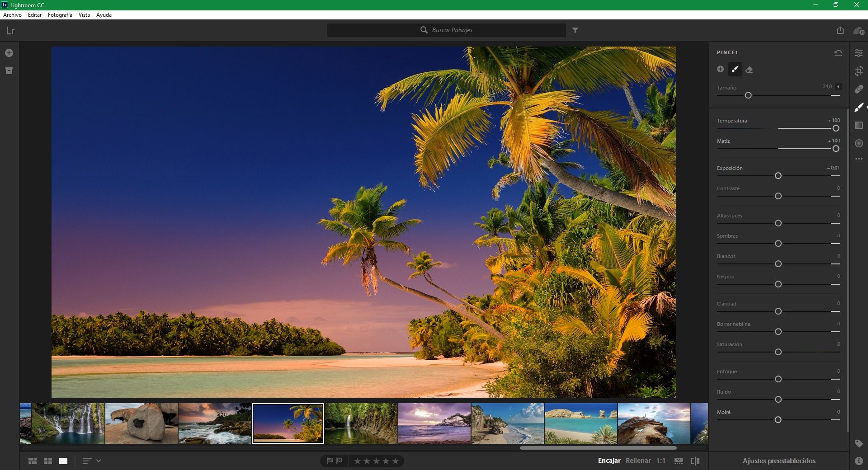
Task: Select the jungle waterfall pool thumbnail
Action: tap(361, 423)
